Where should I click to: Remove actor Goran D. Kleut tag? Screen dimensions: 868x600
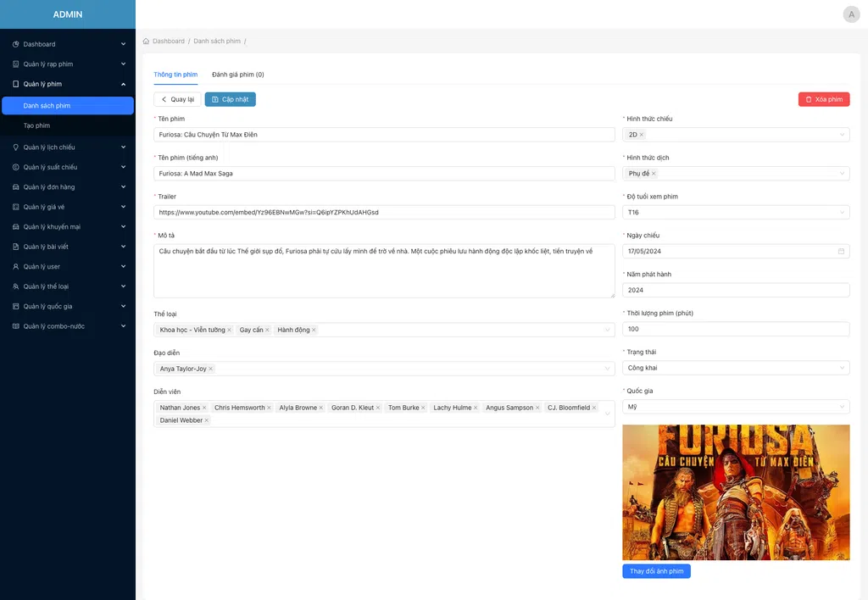[378, 408]
